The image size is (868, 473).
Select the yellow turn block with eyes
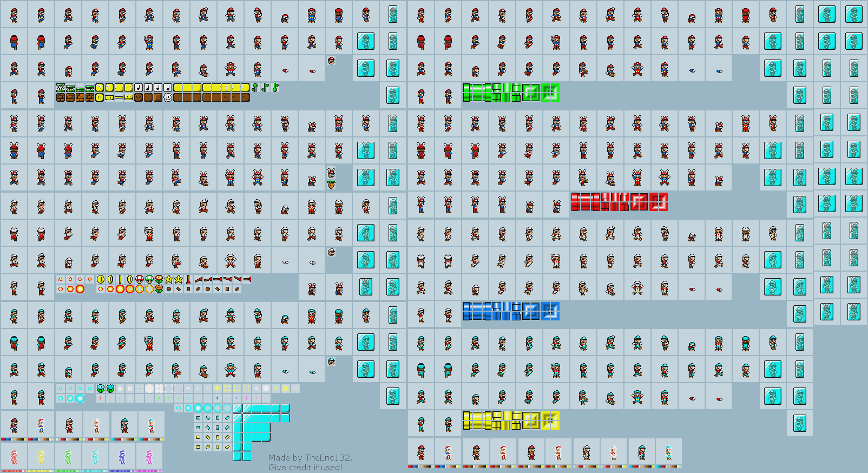click(x=100, y=97)
